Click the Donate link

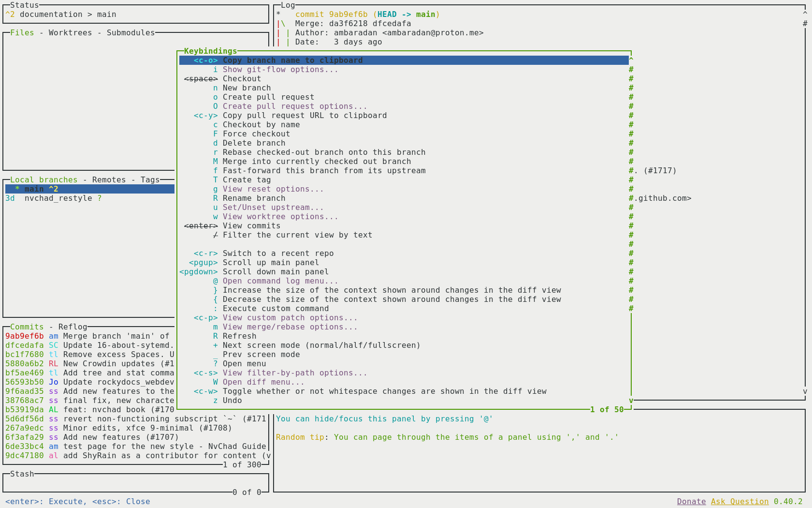(691, 502)
